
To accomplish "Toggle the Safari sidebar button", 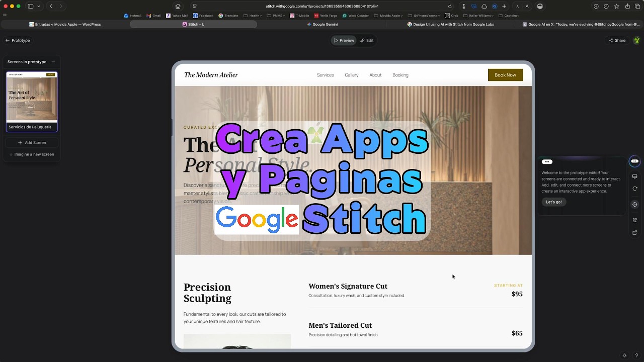I will [30, 6].
